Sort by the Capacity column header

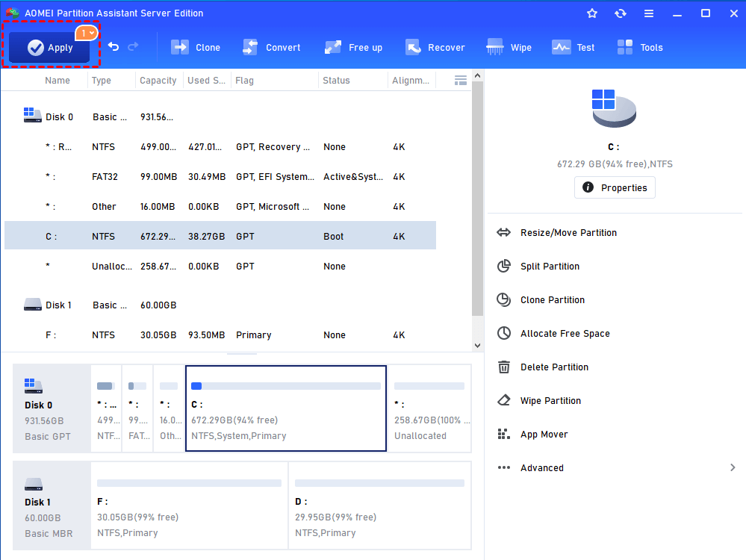pyautogui.click(x=158, y=81)
